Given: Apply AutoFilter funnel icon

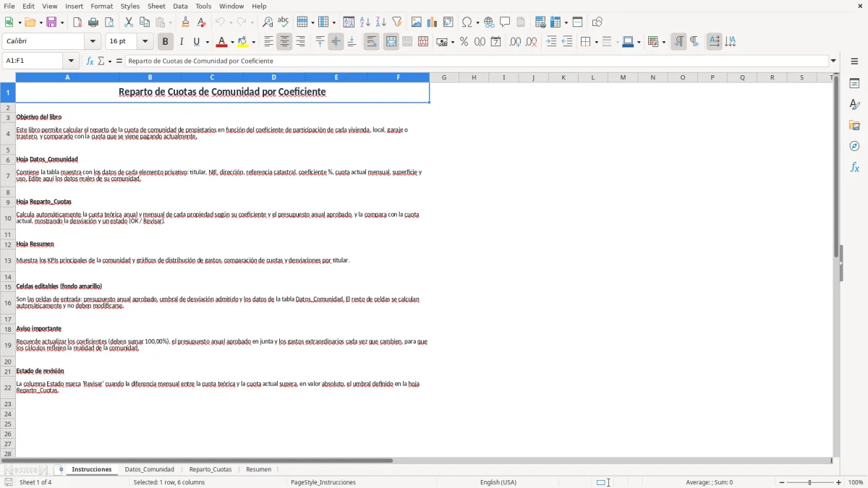Looking at the screenshot, I should click(x=397, y=22).
